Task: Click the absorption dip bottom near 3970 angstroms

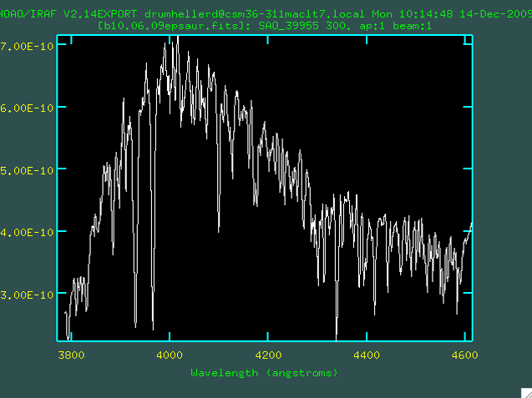Action: click(153, 327)
